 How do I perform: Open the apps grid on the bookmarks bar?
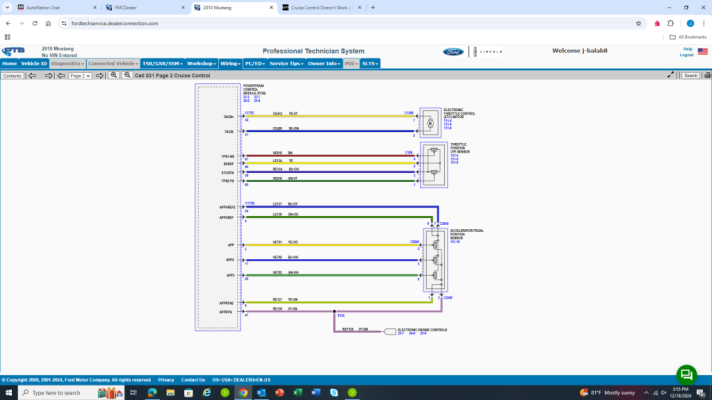pyautogui.click(x=7, y=37)
